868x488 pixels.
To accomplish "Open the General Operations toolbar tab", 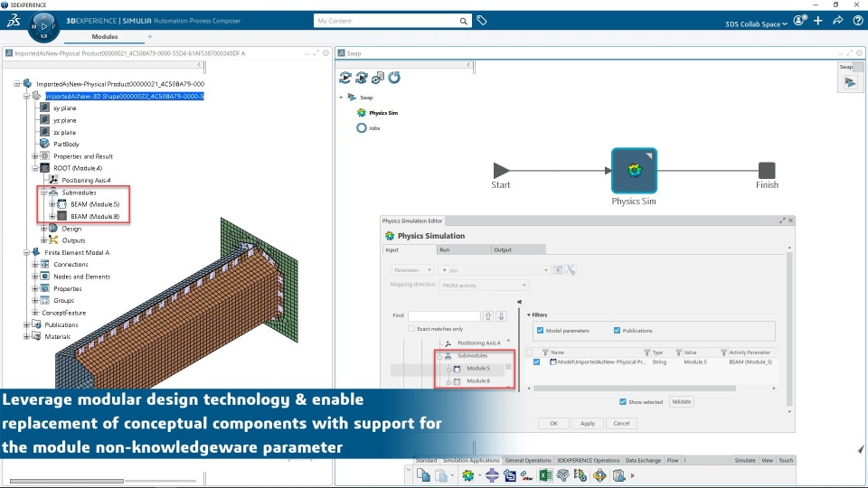I will 528,460.
